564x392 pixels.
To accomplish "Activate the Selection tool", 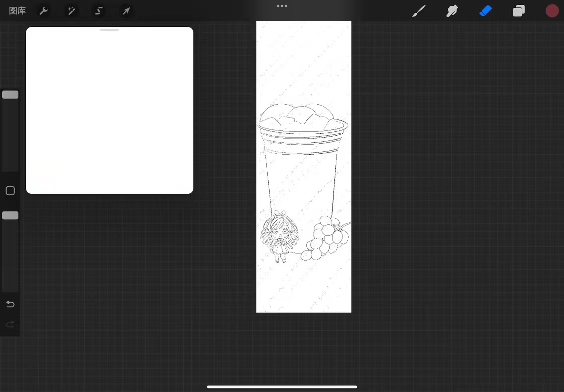I will 99,11.
